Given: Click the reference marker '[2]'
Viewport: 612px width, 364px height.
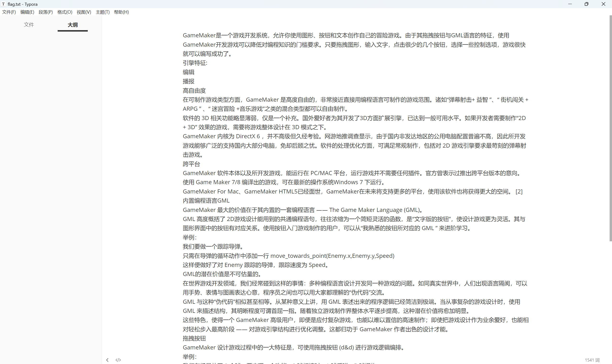Looking at the screenshot, I should [x=519, y=192].
